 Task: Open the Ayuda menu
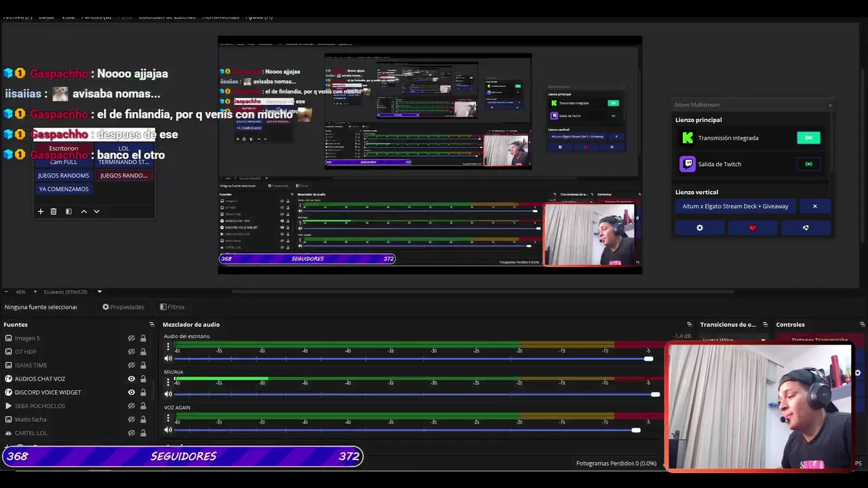(x=259, y=16)
